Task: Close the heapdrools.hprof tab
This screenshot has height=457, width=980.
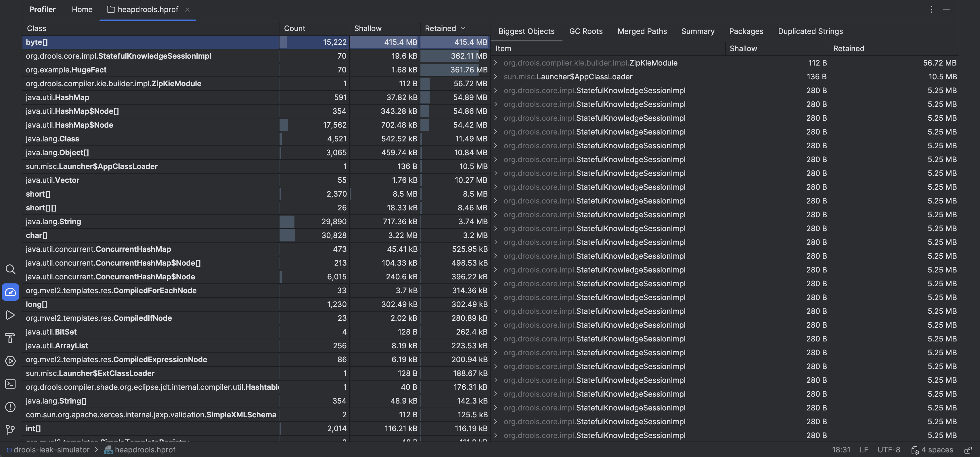Action: tap(187, 9)
